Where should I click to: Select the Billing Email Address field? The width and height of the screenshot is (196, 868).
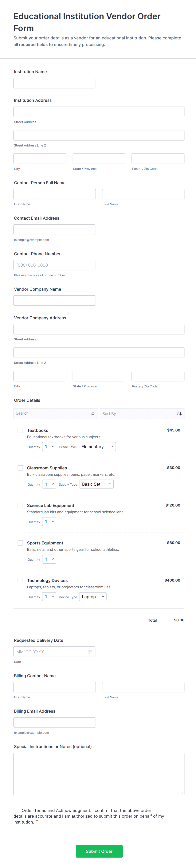(54, 722)
